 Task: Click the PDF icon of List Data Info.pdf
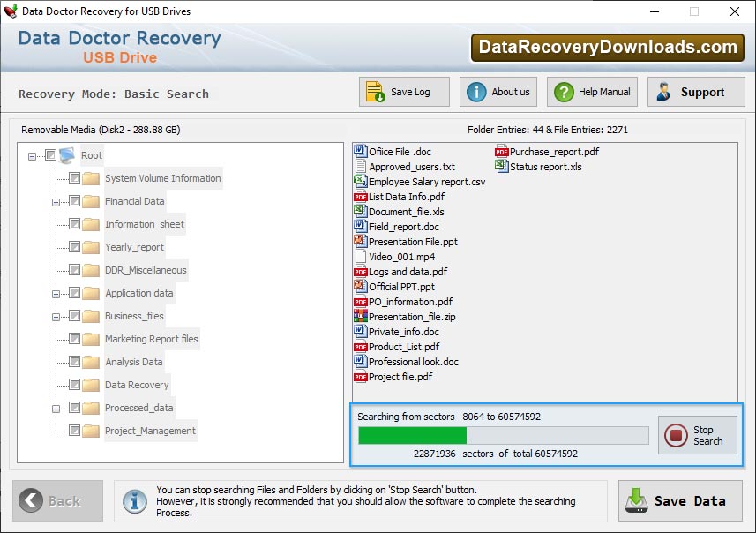tap(360, 197)
